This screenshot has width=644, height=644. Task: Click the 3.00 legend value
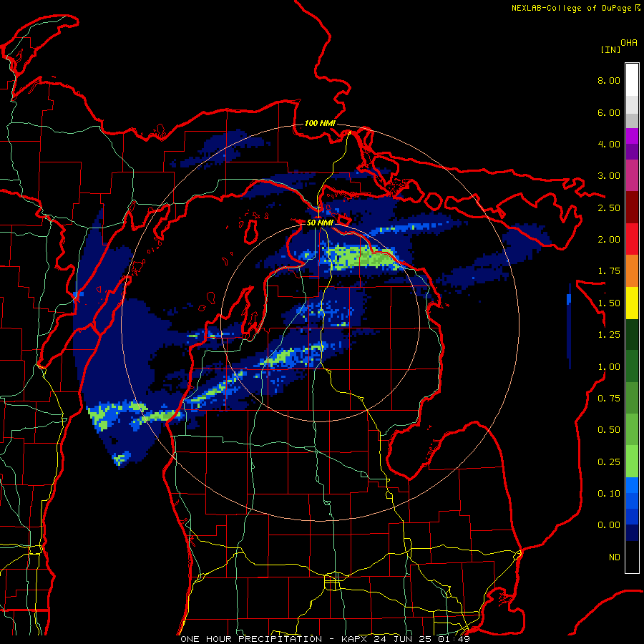tap(609, 176)
